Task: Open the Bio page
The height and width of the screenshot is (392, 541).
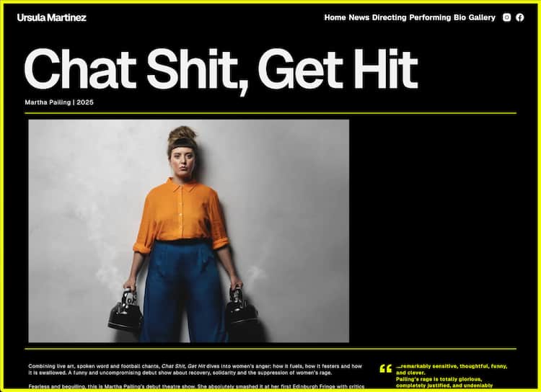Action: click(460, 17)
